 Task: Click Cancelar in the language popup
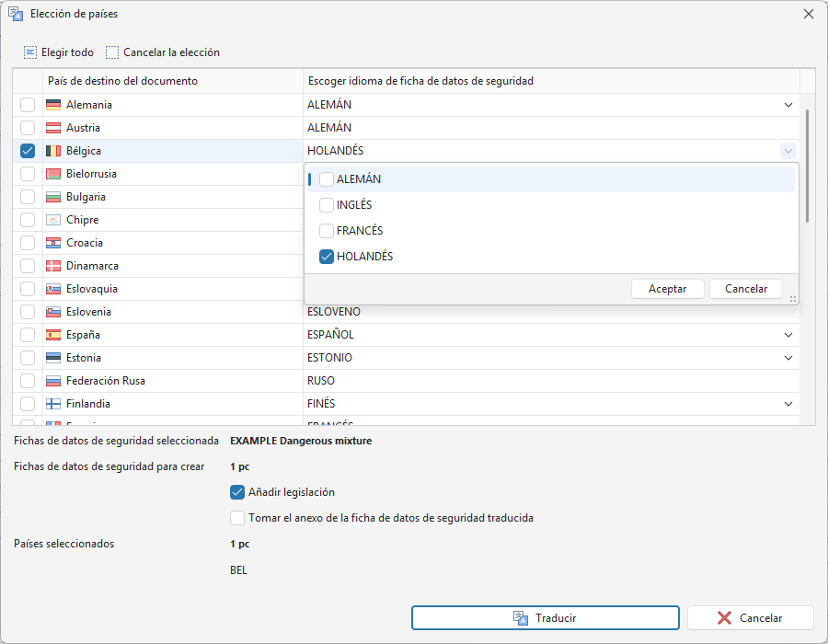tap(745, 289)
